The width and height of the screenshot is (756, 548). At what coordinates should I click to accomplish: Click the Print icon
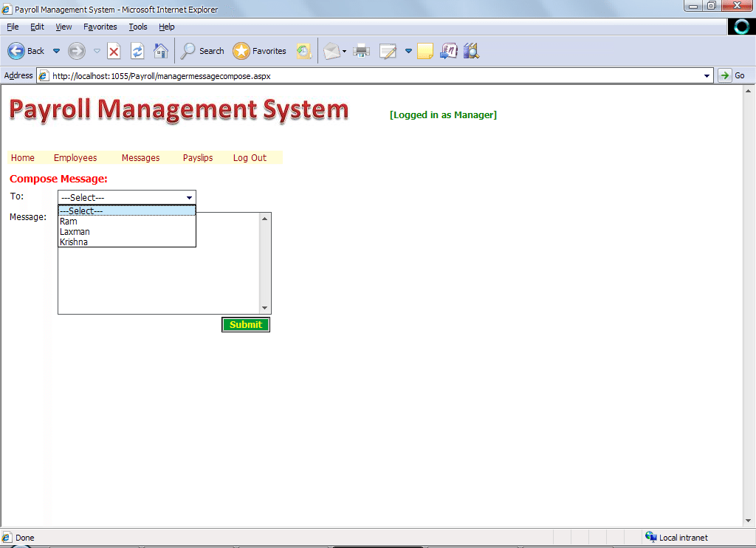pyautogui.click(x=361, y=51)
